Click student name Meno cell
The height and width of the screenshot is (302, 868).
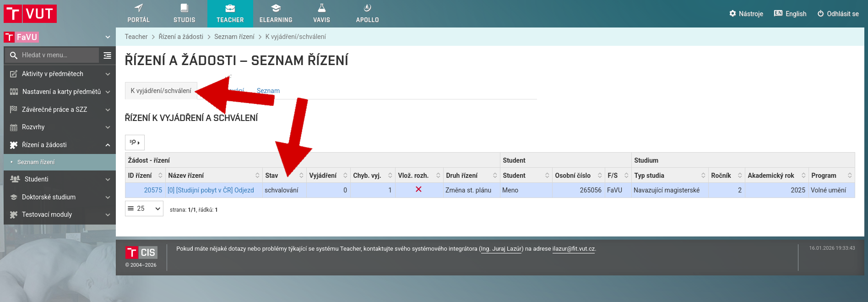(526, 190)
